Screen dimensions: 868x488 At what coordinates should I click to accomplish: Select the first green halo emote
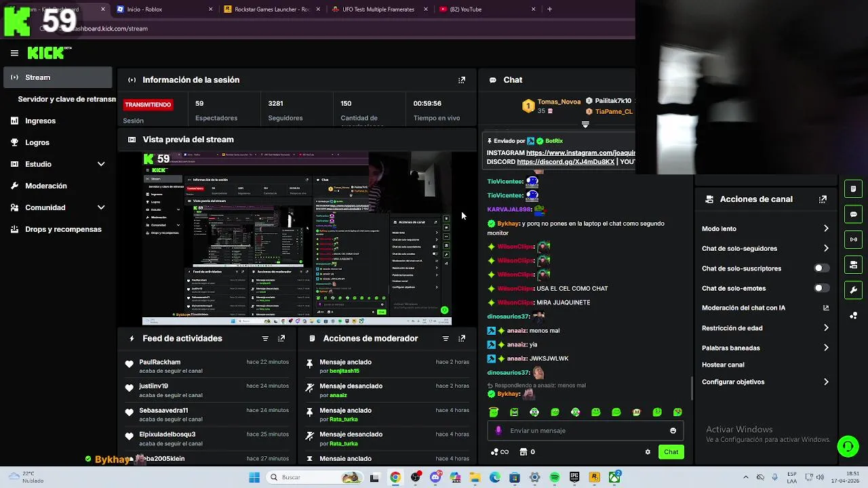point(494,412)
